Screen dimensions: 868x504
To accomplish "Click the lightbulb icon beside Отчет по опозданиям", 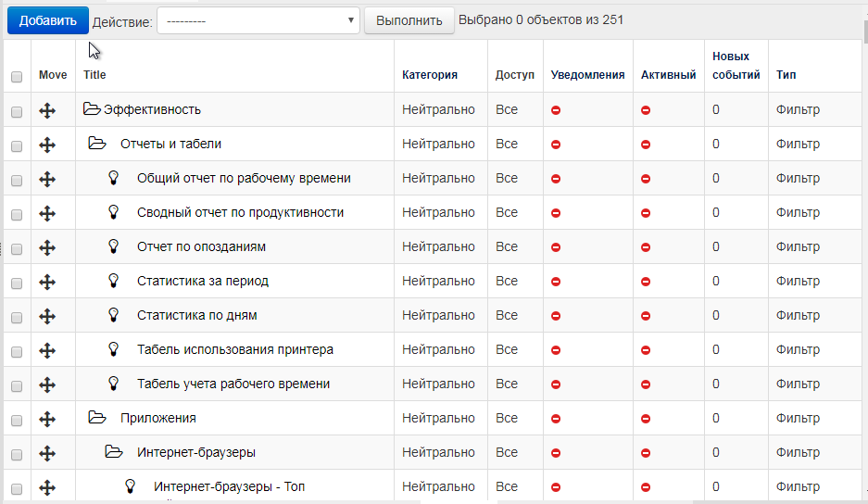I will (x=114, y=246).
